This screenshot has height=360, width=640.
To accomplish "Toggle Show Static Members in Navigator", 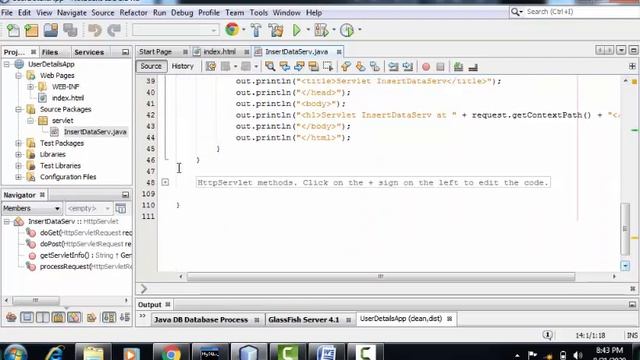I will coord(42,317).
